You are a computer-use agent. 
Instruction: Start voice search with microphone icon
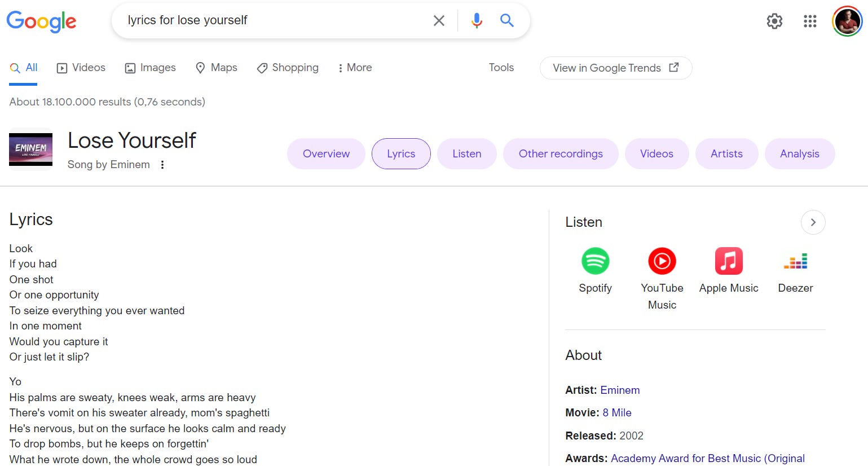click(477, 21)
